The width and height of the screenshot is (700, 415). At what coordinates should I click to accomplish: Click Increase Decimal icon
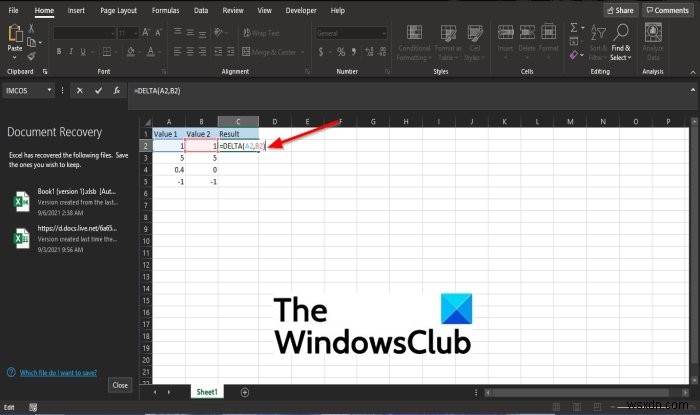point(369,52)
